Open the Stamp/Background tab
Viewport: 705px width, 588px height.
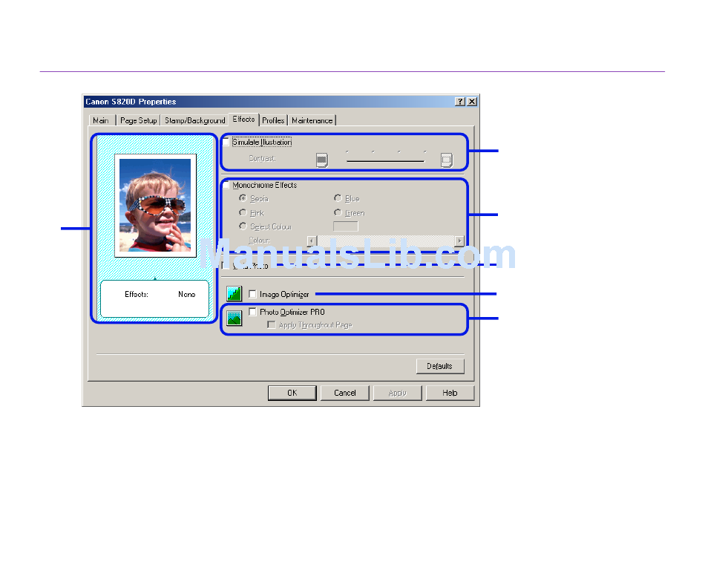pyautogui.click(x=194, y=120)
